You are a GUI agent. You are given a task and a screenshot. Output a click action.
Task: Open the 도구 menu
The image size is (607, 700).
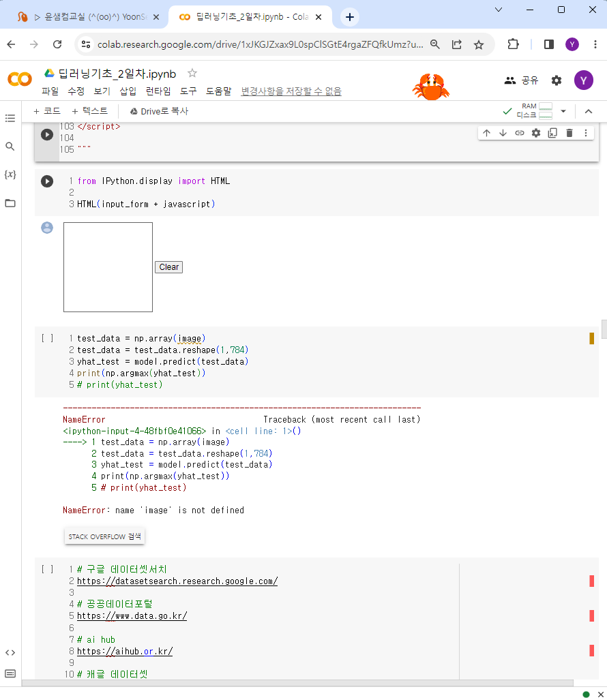(188, 91)
